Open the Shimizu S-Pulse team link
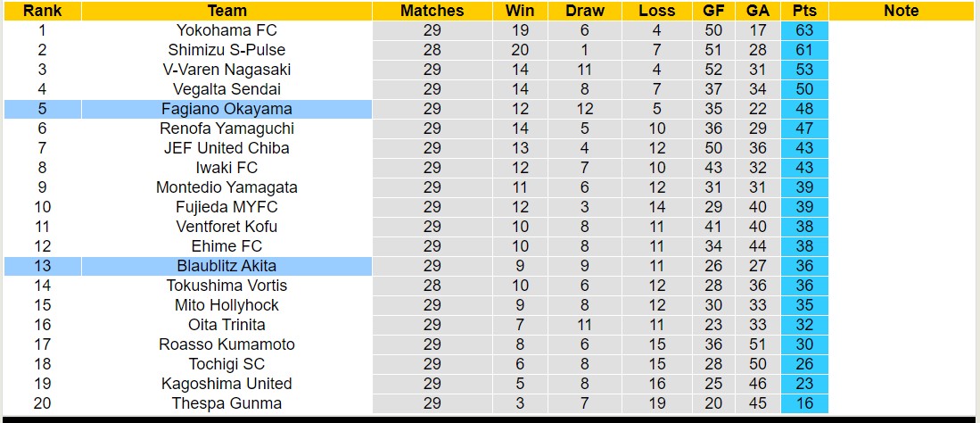Viewport: 980px width, 423px height. 226,50
